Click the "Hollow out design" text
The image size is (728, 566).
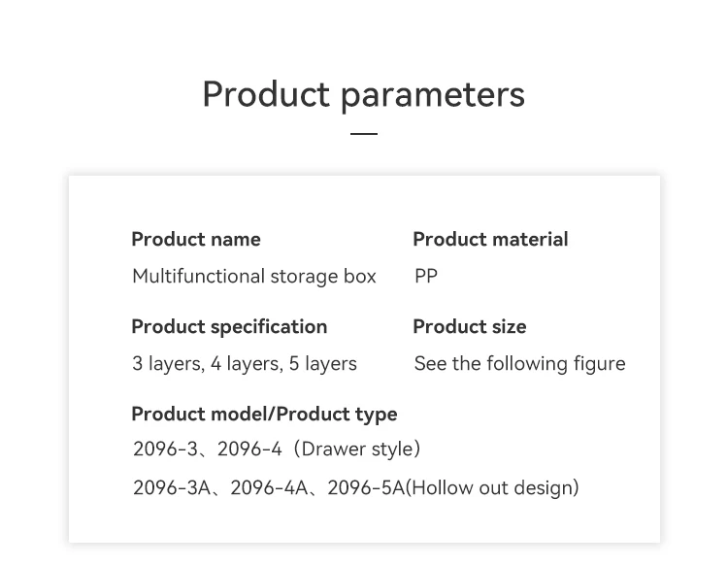pyautogui.click(x=492, y=487)
